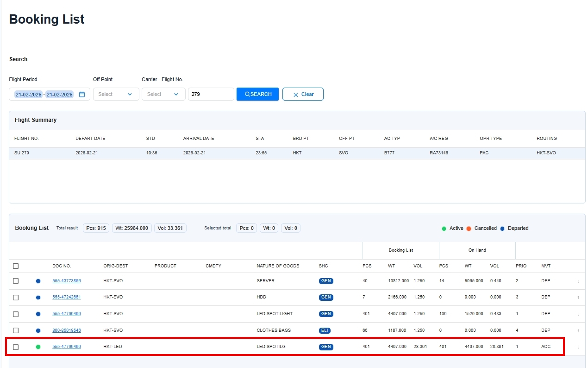Click the NATURE OF GOODS column header
Image resolution: width=588 pixels, height=368 pixels.
point(278,266)
